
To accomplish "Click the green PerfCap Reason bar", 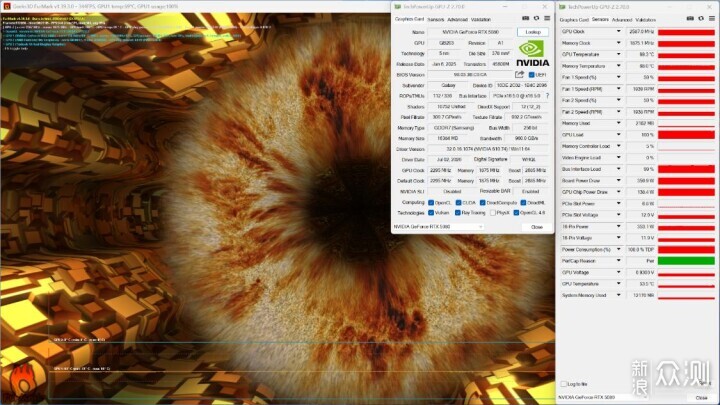I will (x=686, y=261).
